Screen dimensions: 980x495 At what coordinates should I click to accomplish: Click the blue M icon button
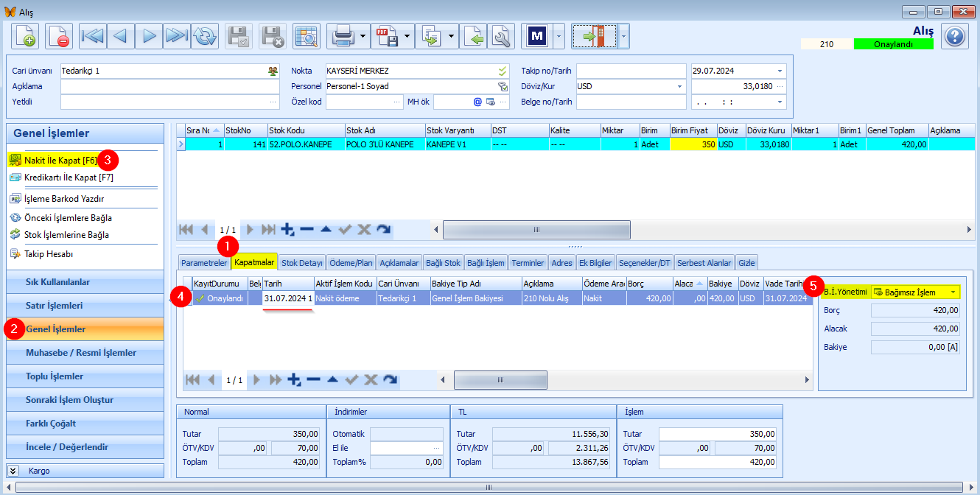[536, 35]
